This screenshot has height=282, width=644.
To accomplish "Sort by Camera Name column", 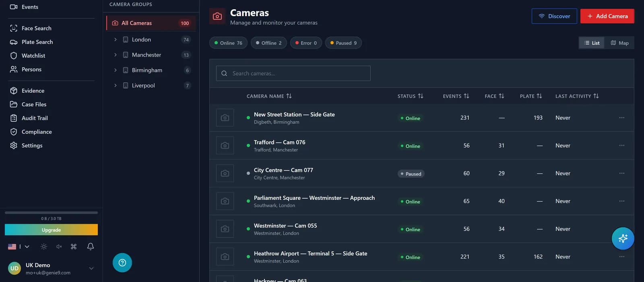I will pyautogui.click(x=269, y=96).
